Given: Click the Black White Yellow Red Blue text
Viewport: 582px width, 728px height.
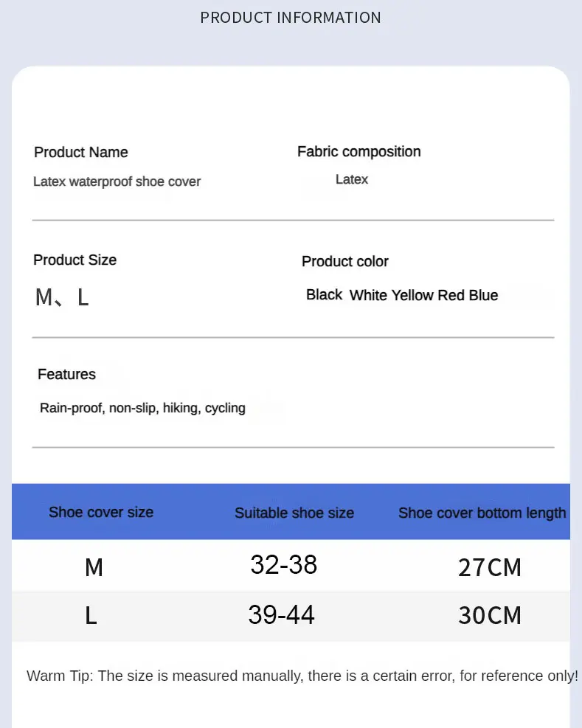Looking at the screenshot, I should click(402, 295).
